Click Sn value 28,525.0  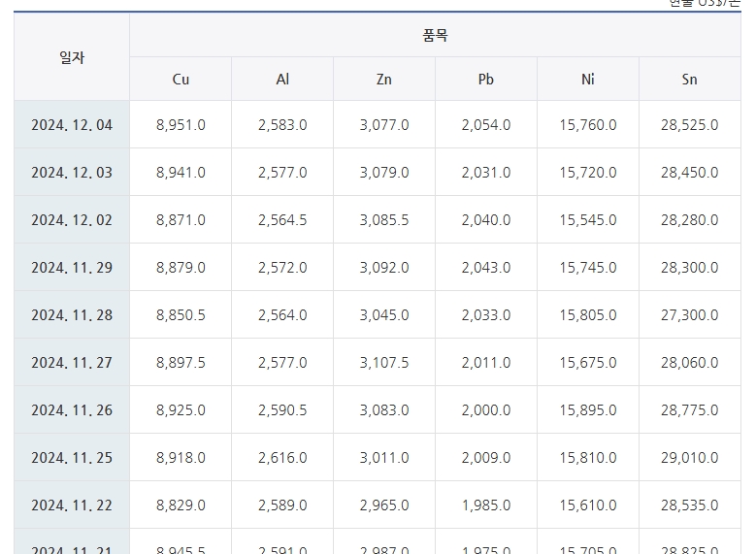pyautogui.click(x=689, y=125)
